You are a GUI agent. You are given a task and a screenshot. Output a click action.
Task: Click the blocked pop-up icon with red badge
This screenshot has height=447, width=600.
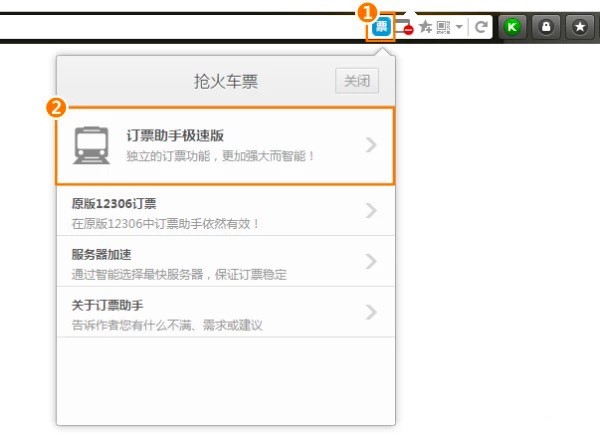click(x=404, y=27)
